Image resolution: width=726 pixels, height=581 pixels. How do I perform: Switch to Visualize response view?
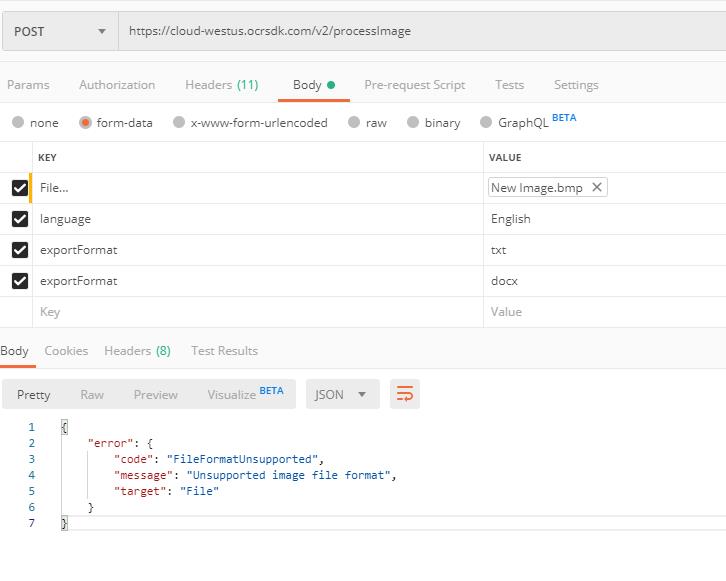(x=245, y=394)
